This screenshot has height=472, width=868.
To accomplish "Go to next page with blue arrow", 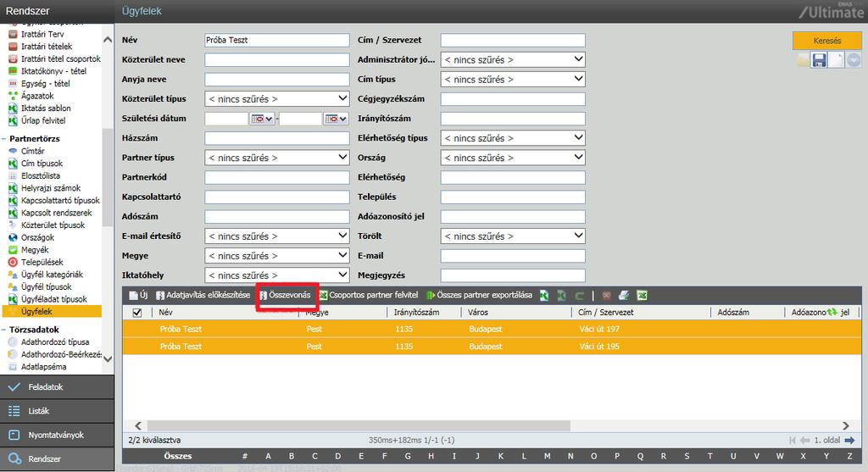I will (849, 441).
